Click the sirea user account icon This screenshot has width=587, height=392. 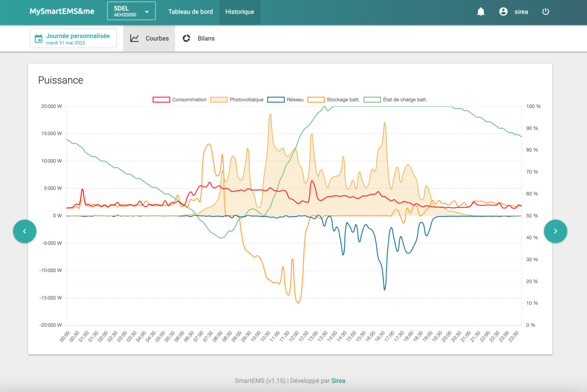pos(503,12)
